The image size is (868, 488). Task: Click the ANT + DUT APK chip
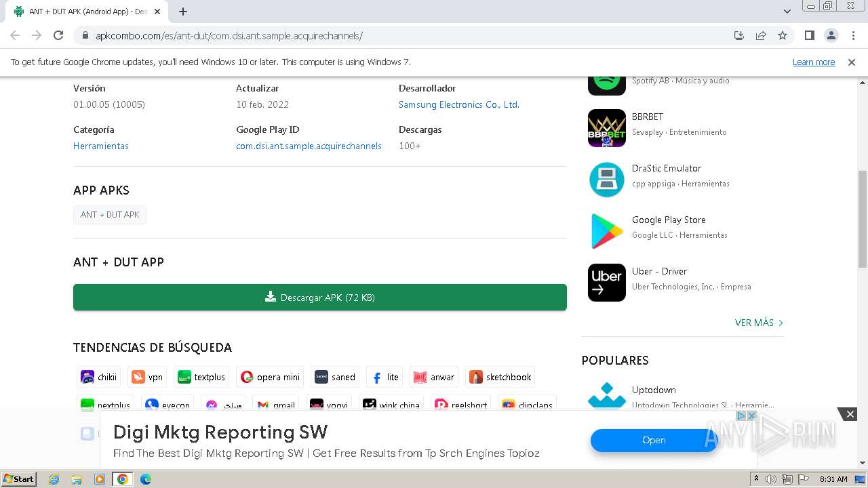(110, 214)
